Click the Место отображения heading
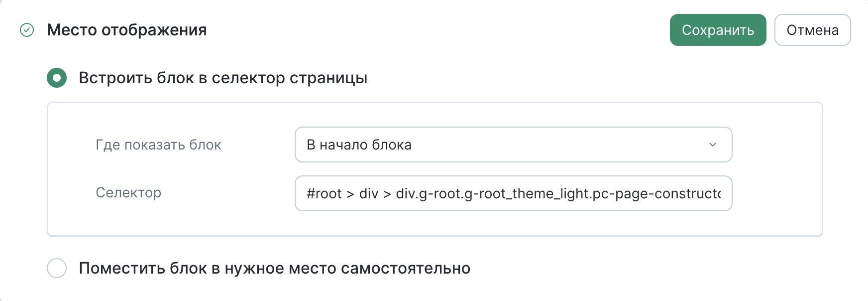This screenshot has width=868, height=301. pyautogui.click(x=126, y=30)
